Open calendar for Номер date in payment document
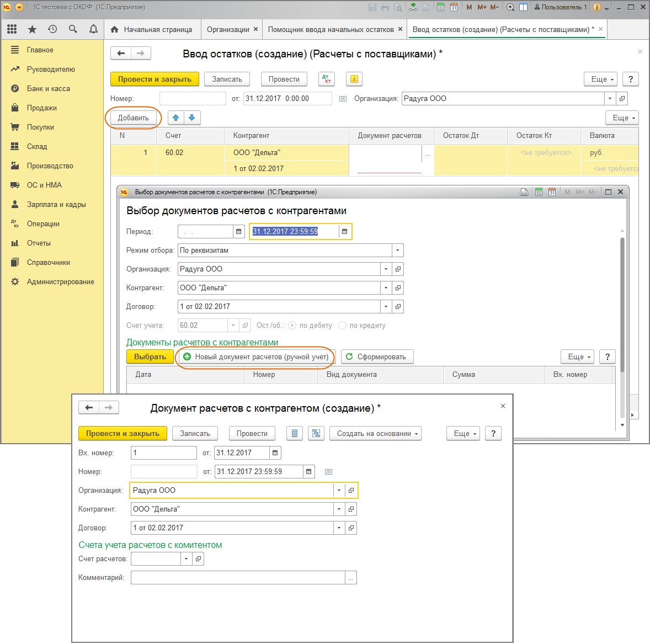The height and width of the screenshot is (644, 650). click(308, 471)
